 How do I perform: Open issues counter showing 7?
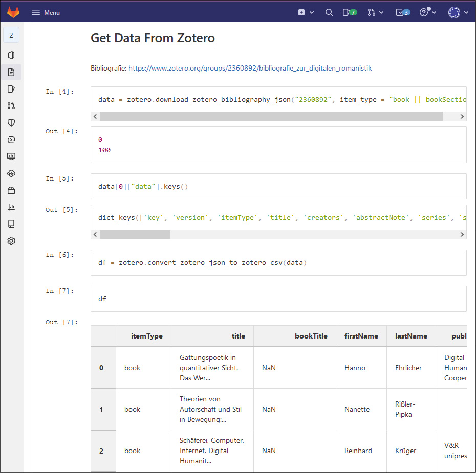click(x=350, y=12)
